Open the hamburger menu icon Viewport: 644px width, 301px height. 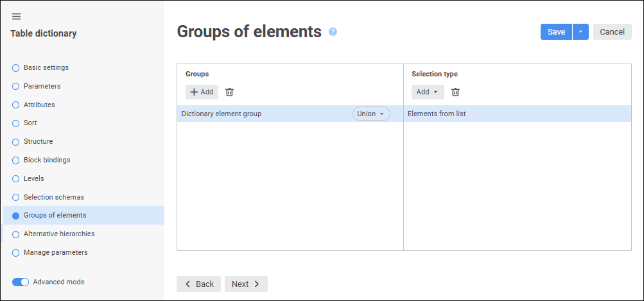17,17
